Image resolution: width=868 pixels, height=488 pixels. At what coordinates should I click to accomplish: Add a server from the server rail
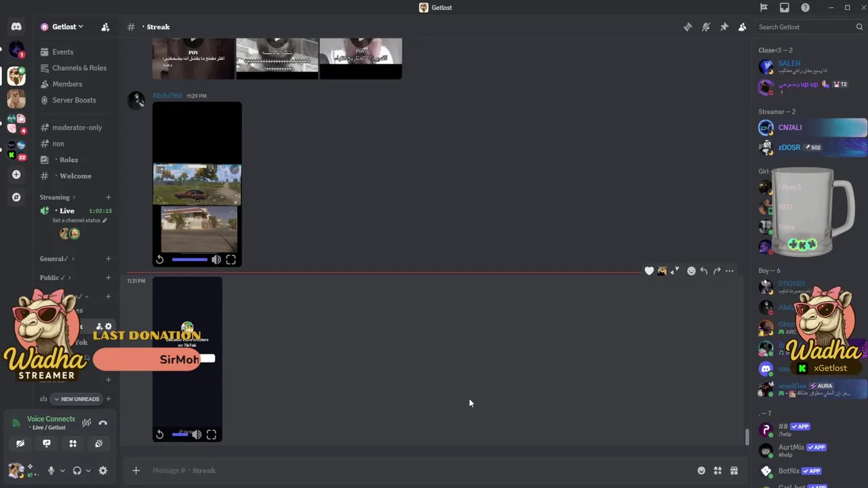pos(16,174)
